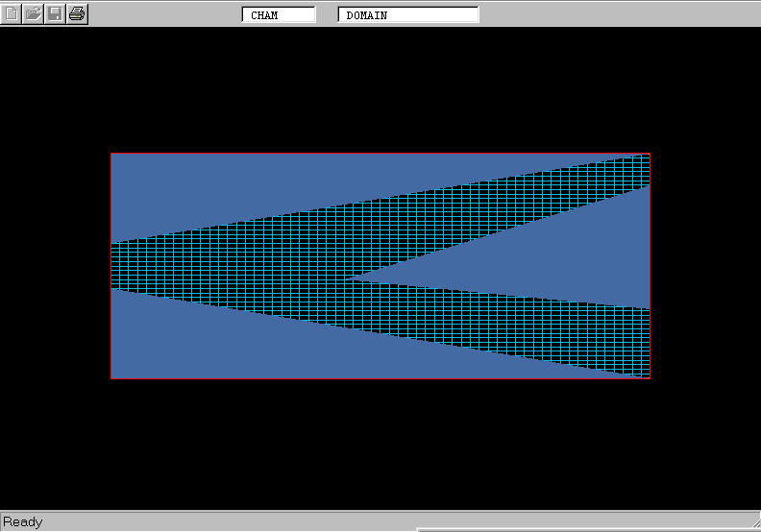
Task: Click the empty toolbar area right of DOMAIN
Action: 615,13
